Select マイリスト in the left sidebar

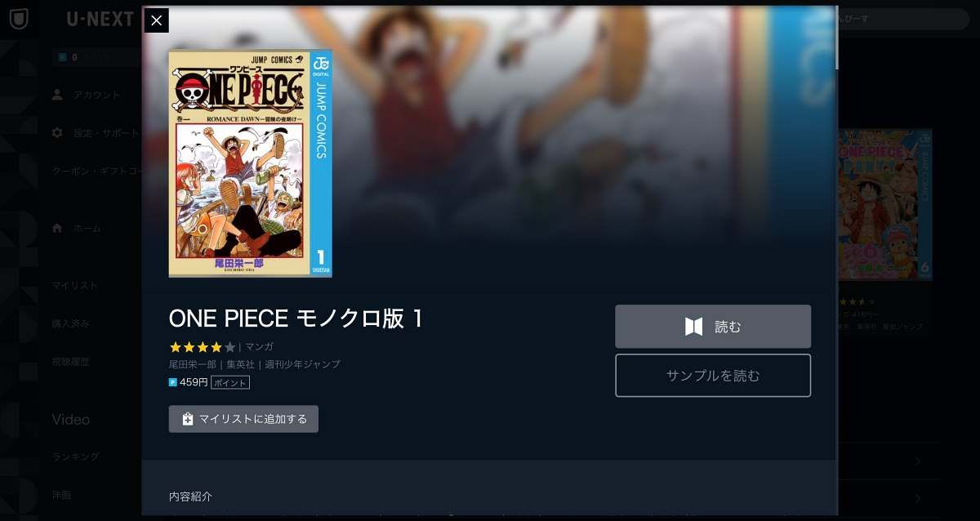[75, 285]
